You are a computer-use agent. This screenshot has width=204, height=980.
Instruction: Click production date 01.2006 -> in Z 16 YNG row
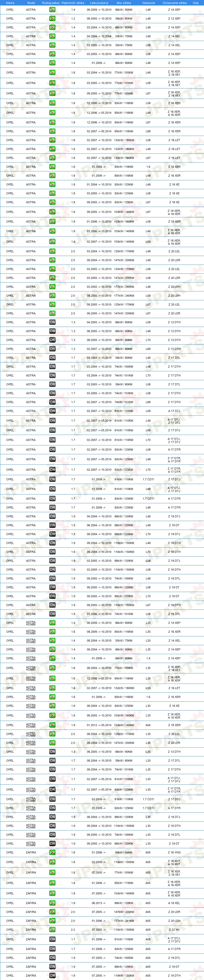tap(99, 853)
